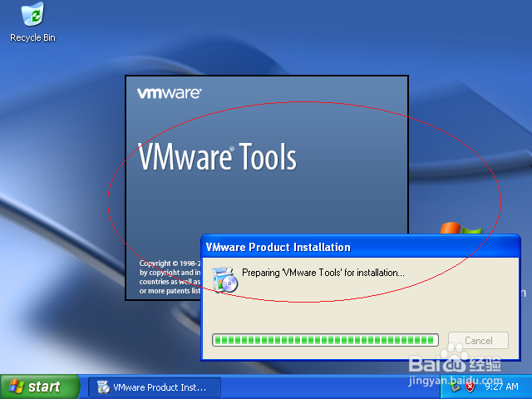The width and height of the screenshot is (532, 399).
Task: Click the red security shield tray icon
Action: click(470, 387)
